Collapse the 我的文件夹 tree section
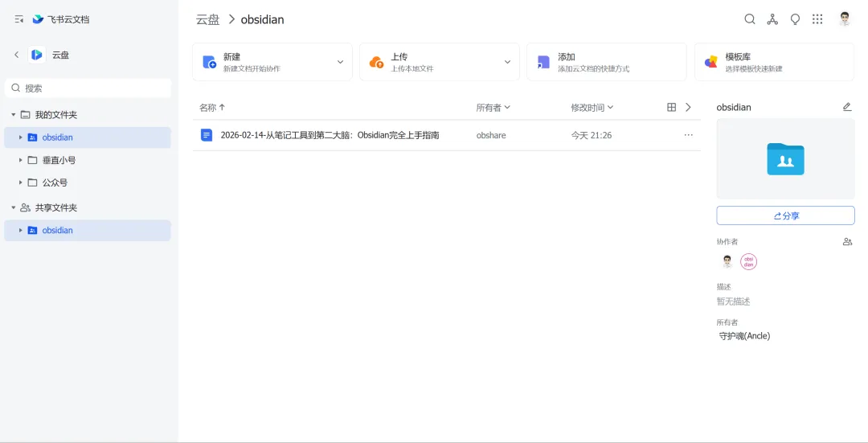 click(x=14, y=115)
